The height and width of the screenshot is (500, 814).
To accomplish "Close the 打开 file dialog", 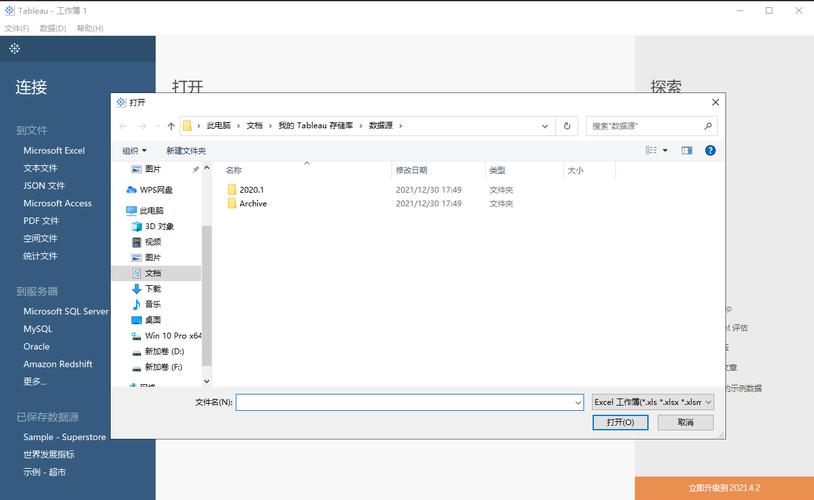I will tap(715, 102).
